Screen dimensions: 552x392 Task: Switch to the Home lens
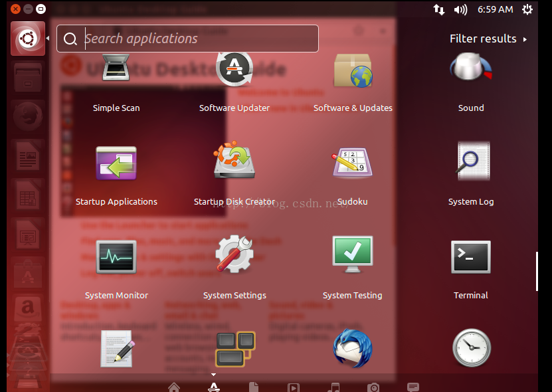tap(174, 387)
